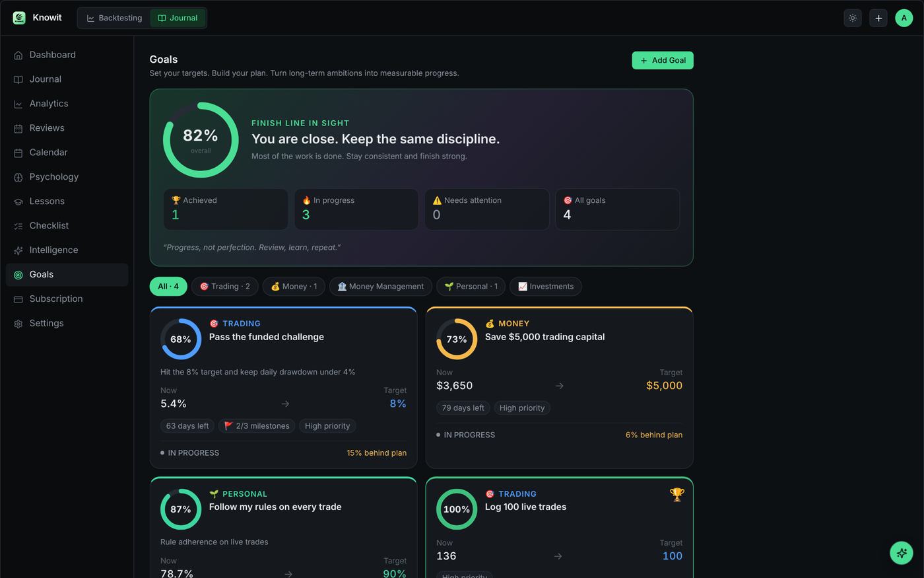This screenshot has width=924, height=578.
Task: Click the 87% progress ring on Follow my rules
Action: 181,509
